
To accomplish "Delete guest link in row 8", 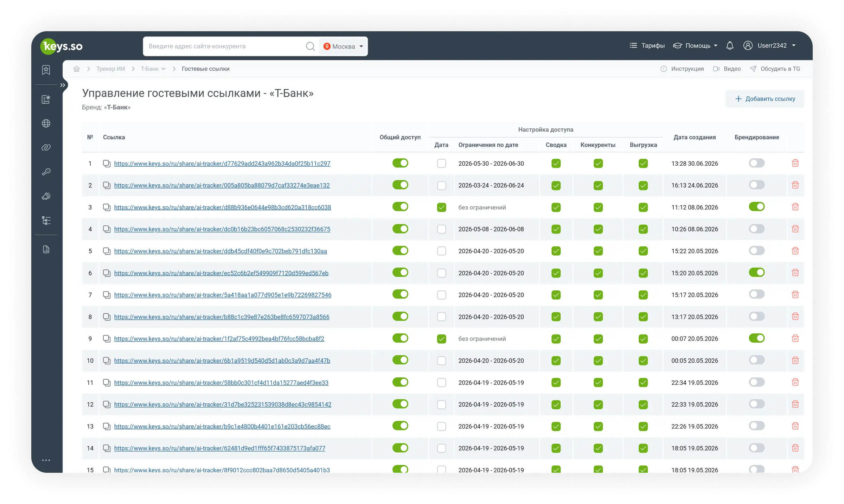I will point(795,317).
